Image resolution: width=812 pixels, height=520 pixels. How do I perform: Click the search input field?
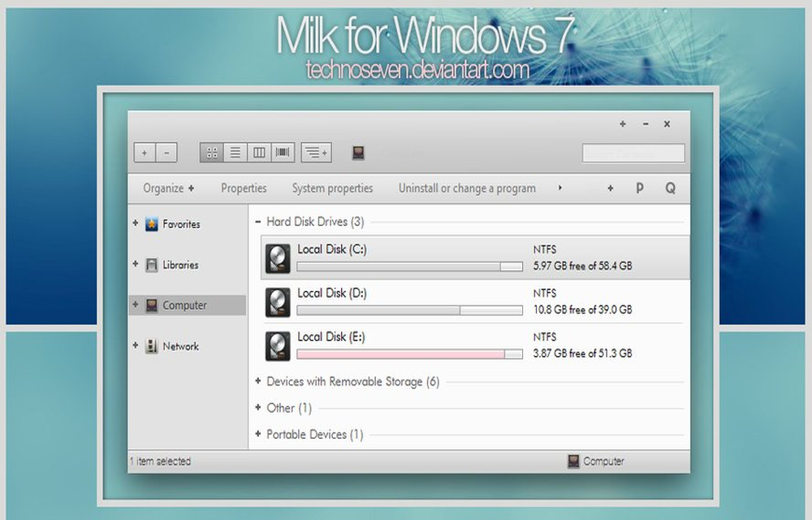pyautogui.click(x=633, y=153)
